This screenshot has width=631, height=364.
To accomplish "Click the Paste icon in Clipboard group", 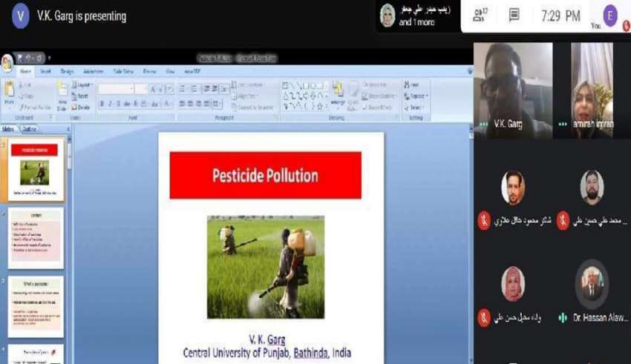I will coord(10,93).
